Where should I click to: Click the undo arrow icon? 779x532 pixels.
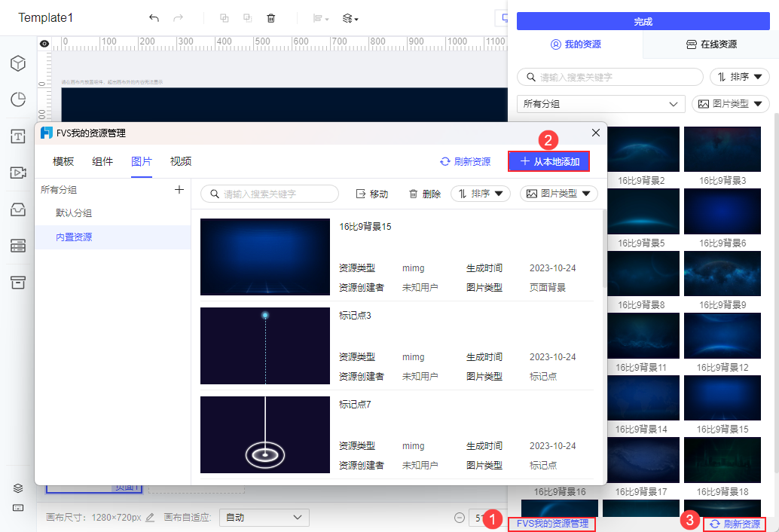[x=154, y=18]
